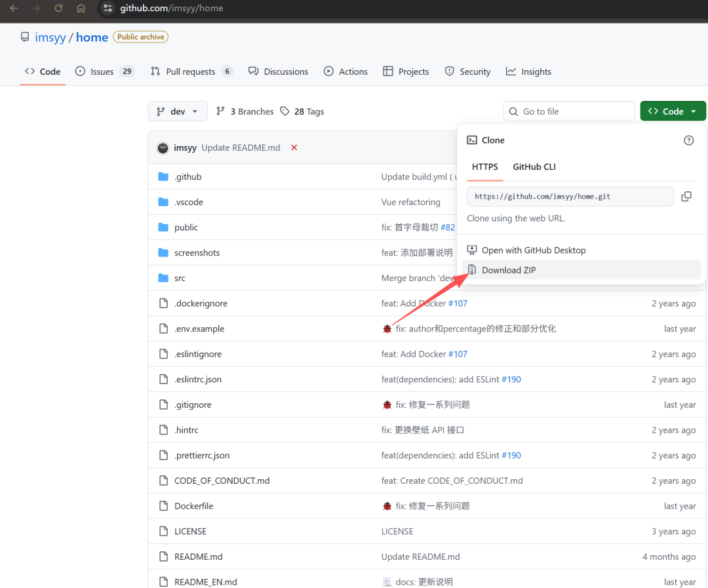Click the help question mark icon in Clone panel

point(688,140)
